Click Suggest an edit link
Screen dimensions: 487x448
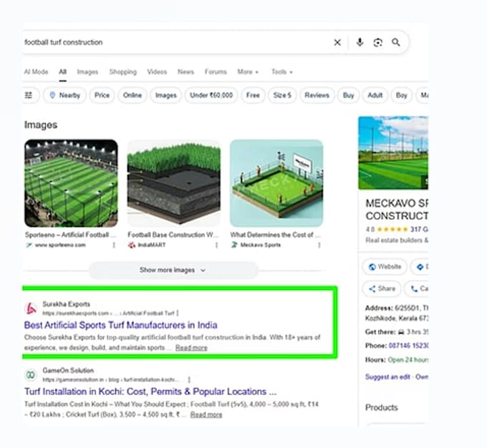pos(387,377)
